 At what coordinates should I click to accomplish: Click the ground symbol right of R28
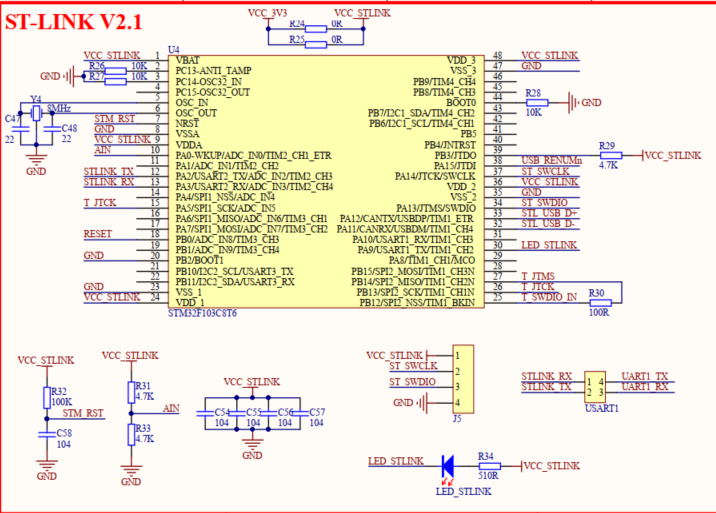[573, 103]
